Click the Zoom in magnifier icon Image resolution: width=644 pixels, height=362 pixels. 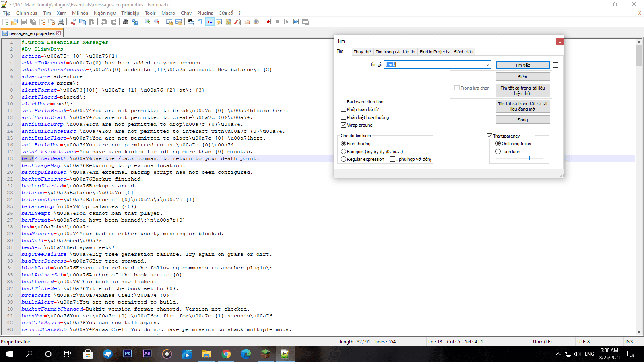coord(148,22)
